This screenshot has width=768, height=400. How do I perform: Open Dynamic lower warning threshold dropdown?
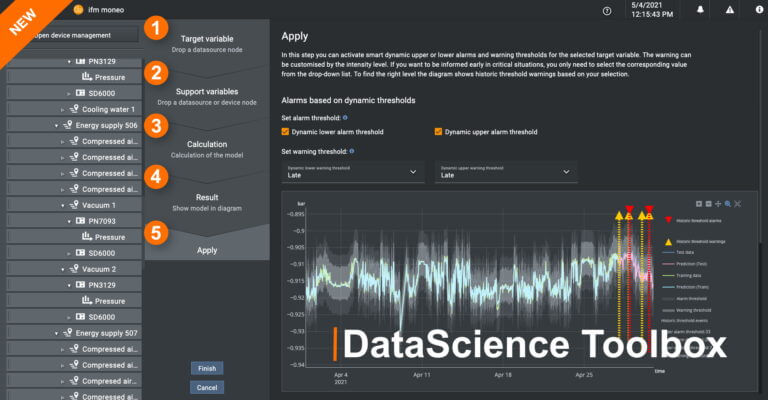coord(353,172)
